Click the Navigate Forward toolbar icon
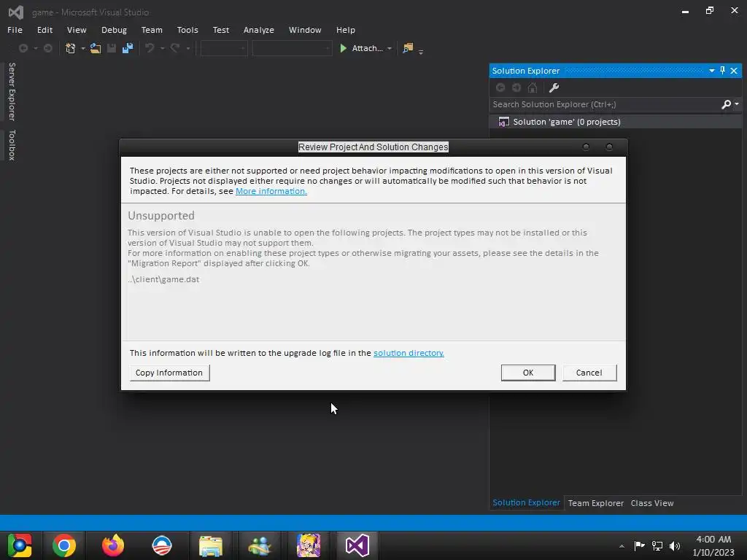The width and height of the screenshot is (747, 560). click(47, 48)
